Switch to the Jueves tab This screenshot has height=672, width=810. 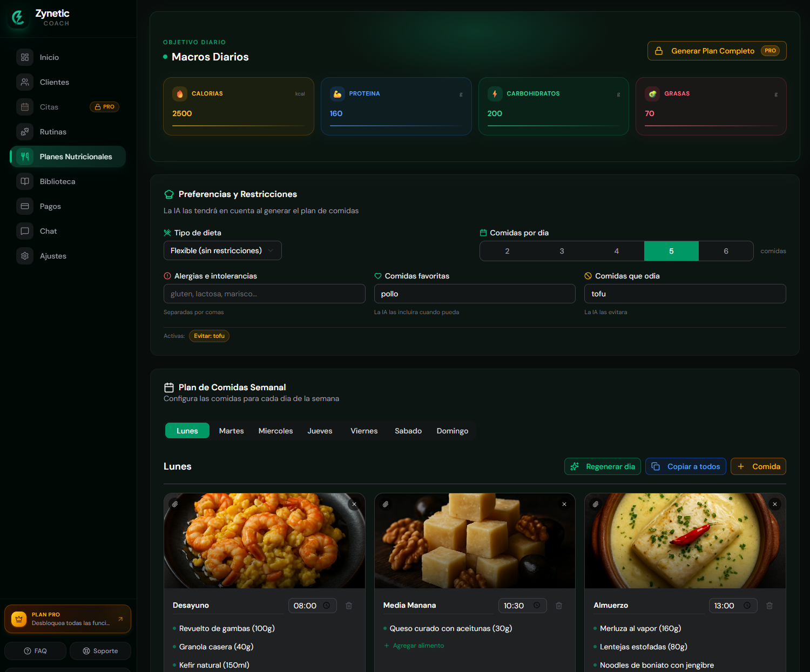pos(320,431)
